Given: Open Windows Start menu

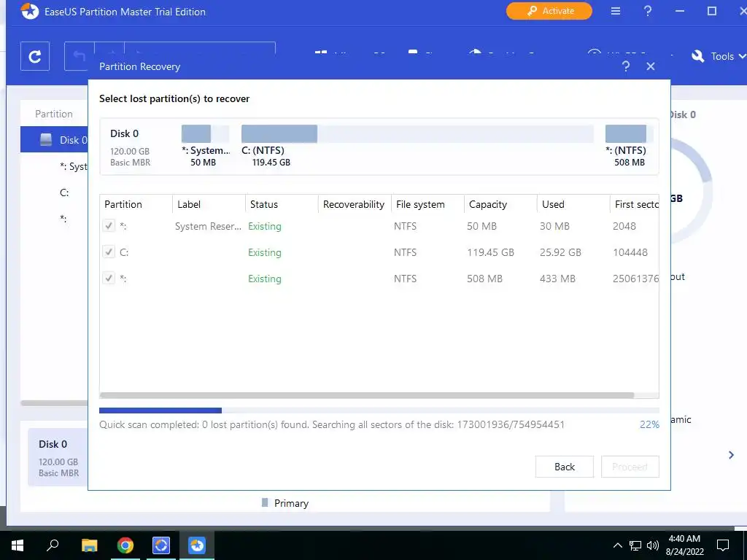Looking at the screenshot, I should pos(18,545).
